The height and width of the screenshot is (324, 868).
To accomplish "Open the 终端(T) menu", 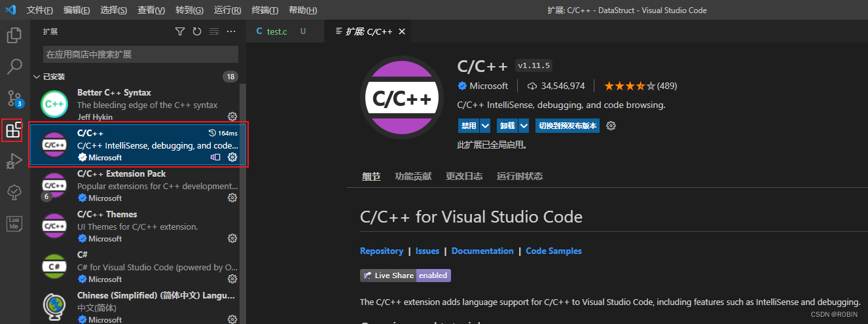I will coord(265,10).
